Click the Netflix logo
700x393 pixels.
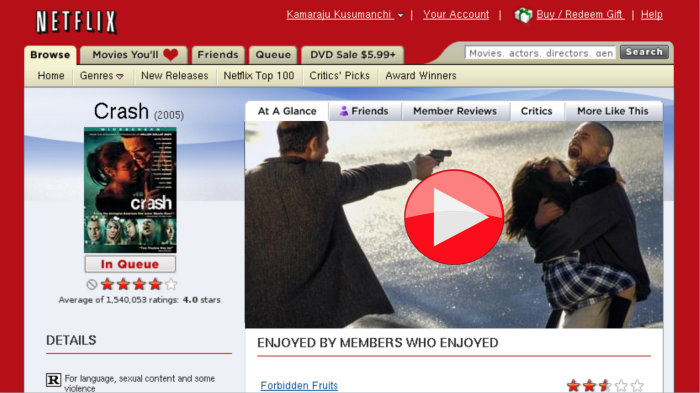coord(76,21)
